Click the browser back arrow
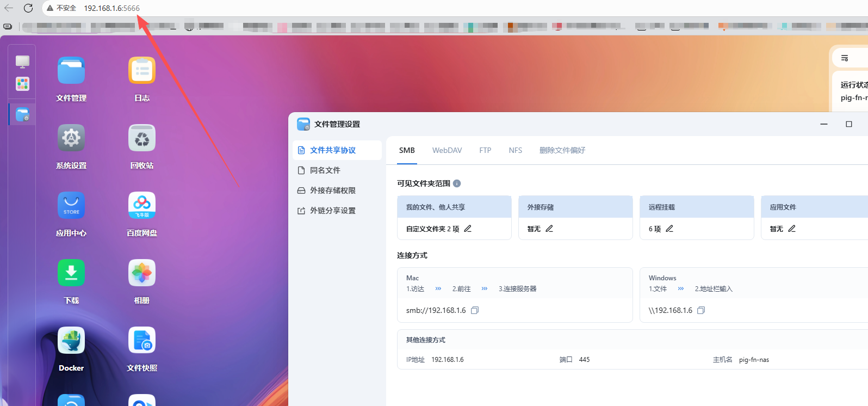Screen dimensions: 868x406 (x=9, y=8)
